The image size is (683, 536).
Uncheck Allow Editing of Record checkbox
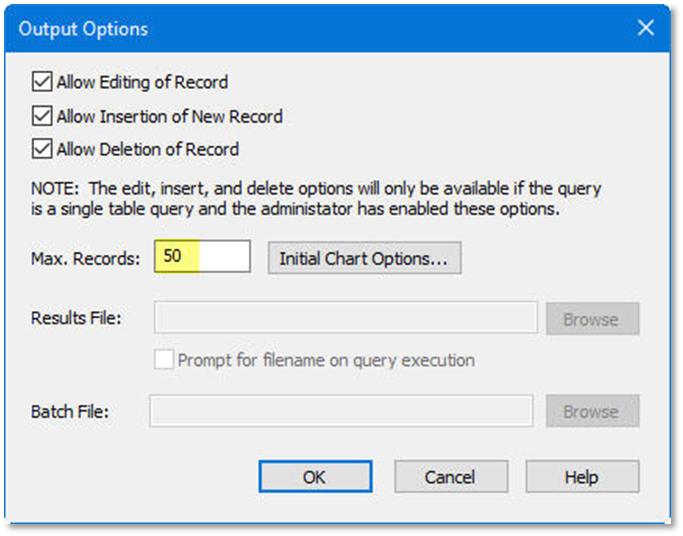pyautogui.click(x=42, y=82)
